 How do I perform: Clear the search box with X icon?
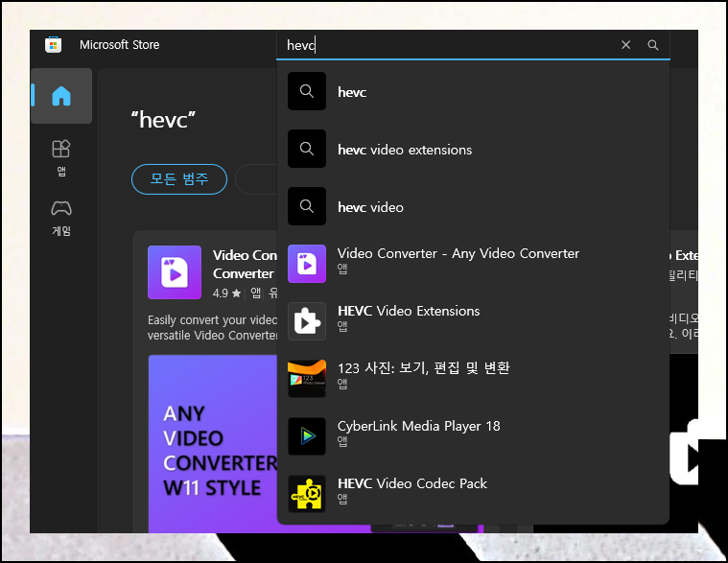click(x=626, y=45)
